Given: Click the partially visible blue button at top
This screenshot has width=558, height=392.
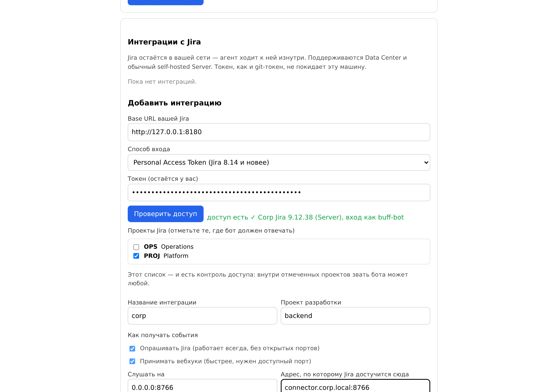Looking at the screenshot, I should click(165, 2).
